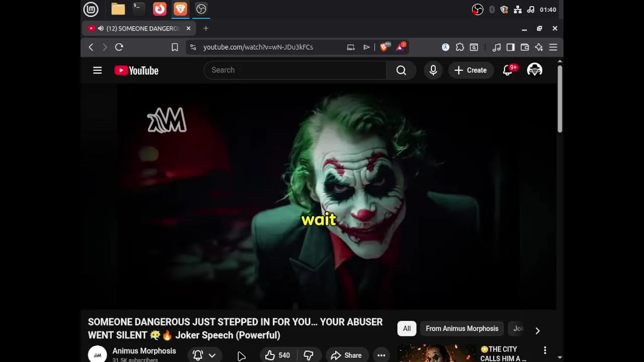Launch the terminal from the panel
The height and width of the screenshot is (362, 644).
139,9
